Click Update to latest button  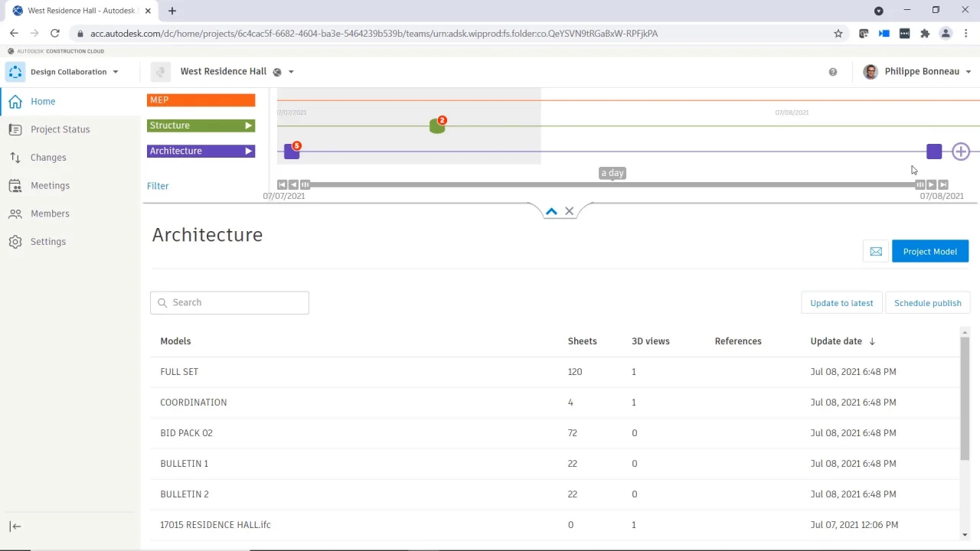[x=841, y=303]
